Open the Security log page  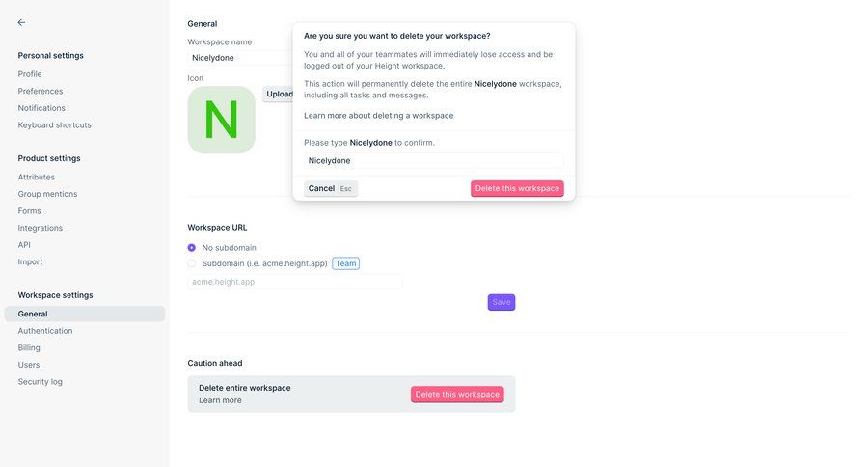click(40, 382)
